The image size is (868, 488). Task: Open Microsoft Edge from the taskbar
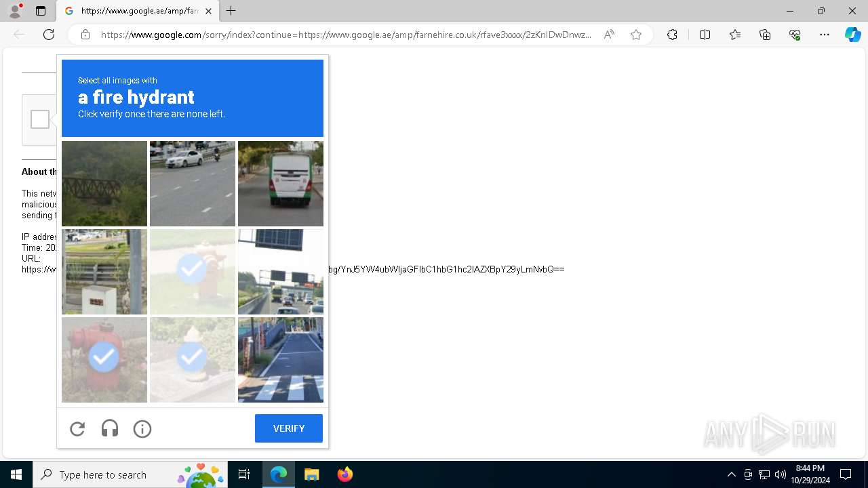tap(279, 474)
